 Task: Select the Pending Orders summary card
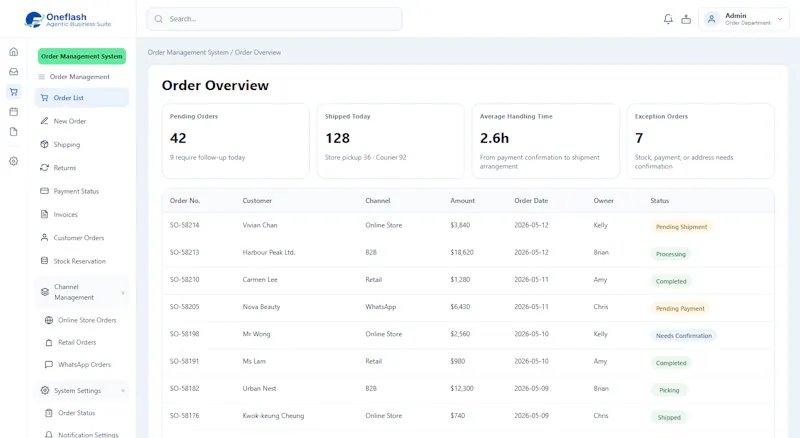click(x=236, y=141)
